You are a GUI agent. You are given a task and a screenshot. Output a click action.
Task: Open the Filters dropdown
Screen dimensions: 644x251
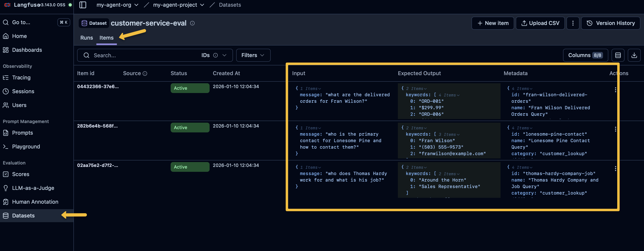[253, 55]
